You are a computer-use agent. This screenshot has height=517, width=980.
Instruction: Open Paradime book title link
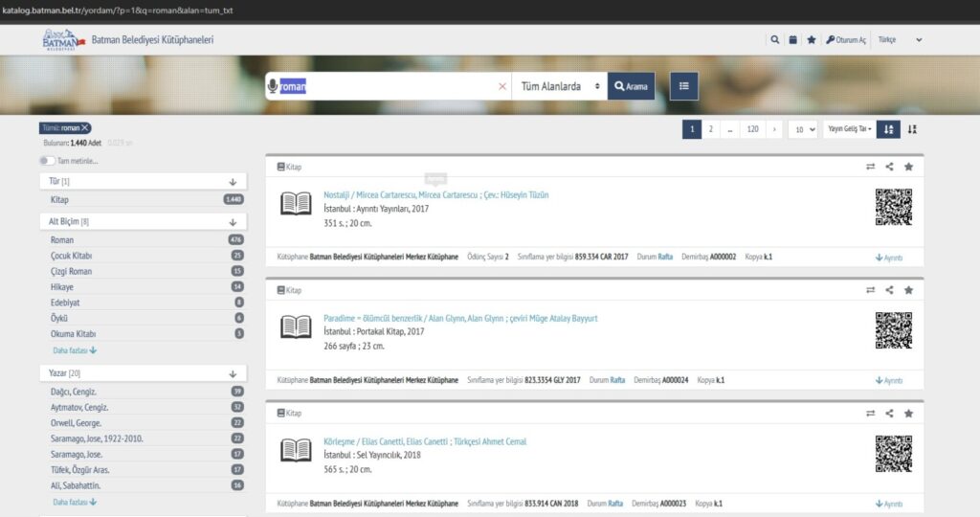(x=460, y=318)
